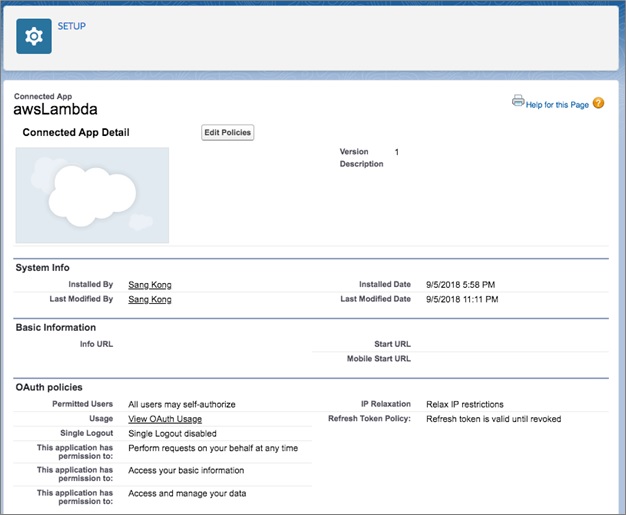Click the Mobile Start URL label

tap(378, 359)
